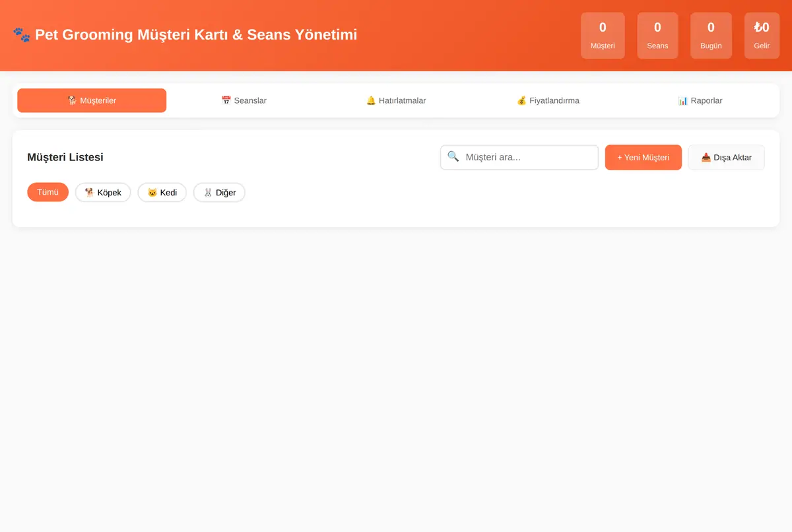Filter customers by Diğer
Screen dimensions: 792x532
[219, 192]
